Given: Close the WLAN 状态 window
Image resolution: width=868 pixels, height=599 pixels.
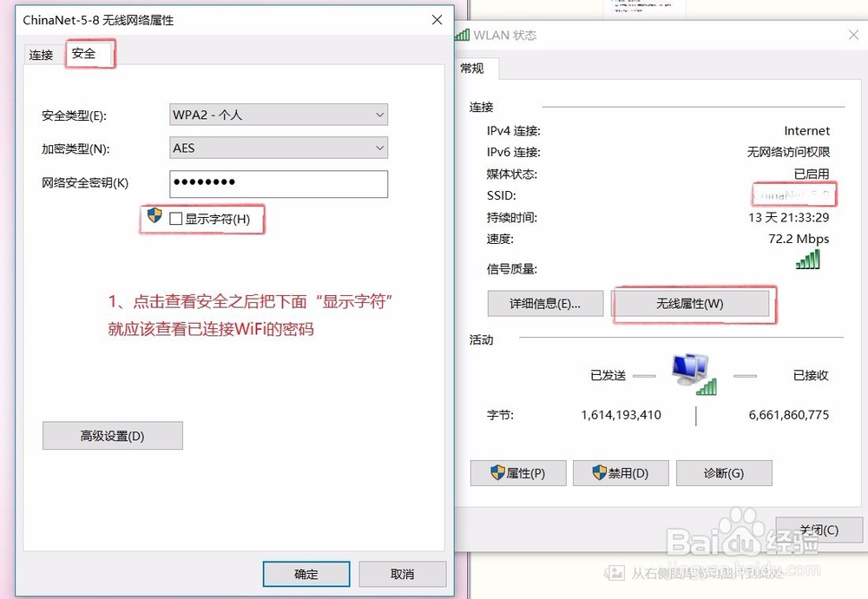Looking at the screenshot, I should pos(853,35).
